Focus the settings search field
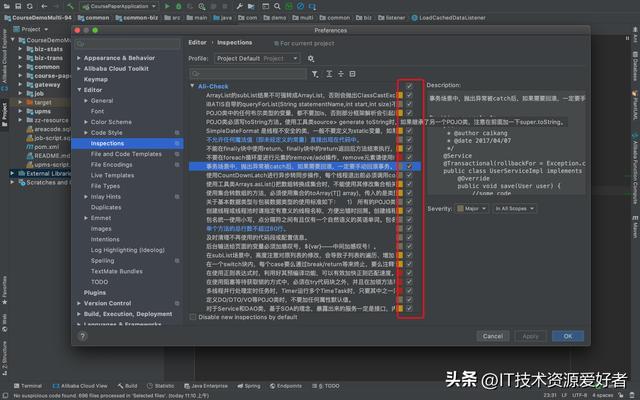Screen dimensions: 640x400 tap(127, 43)
